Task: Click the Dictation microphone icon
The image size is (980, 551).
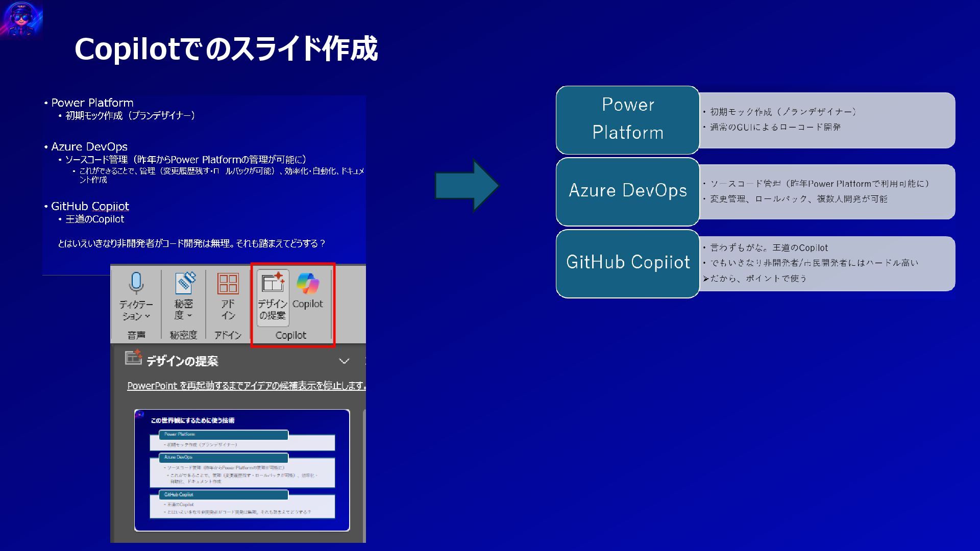Action: [x=136, y=283]
